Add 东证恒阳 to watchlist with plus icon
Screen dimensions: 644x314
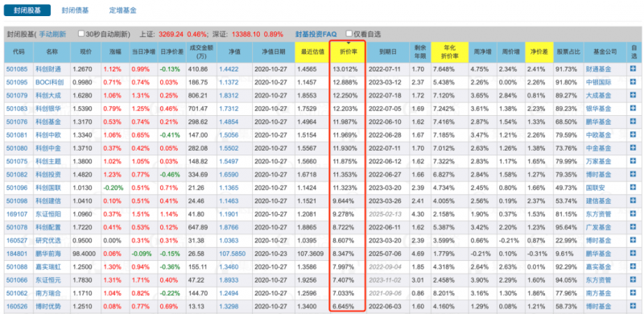(634, 213)
